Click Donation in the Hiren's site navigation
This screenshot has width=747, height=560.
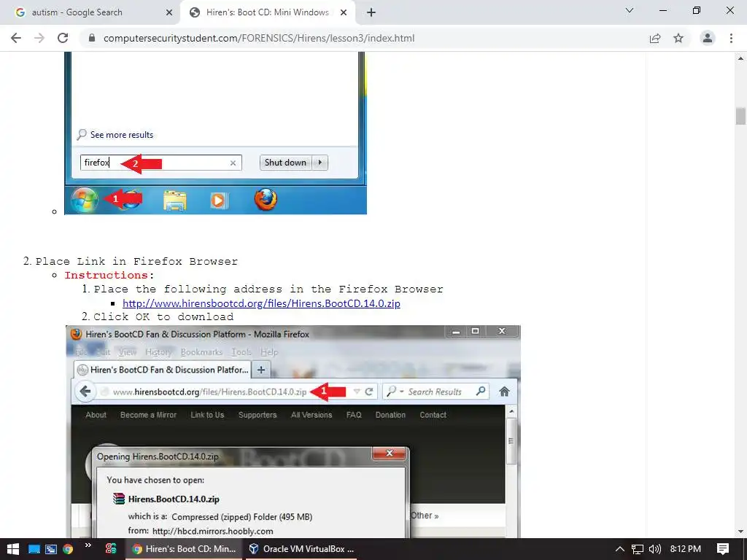coord(390,415)
